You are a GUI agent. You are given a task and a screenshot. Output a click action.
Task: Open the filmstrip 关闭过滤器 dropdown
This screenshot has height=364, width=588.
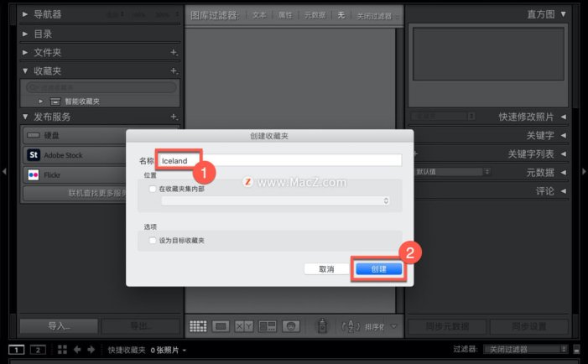coord(525,350)
